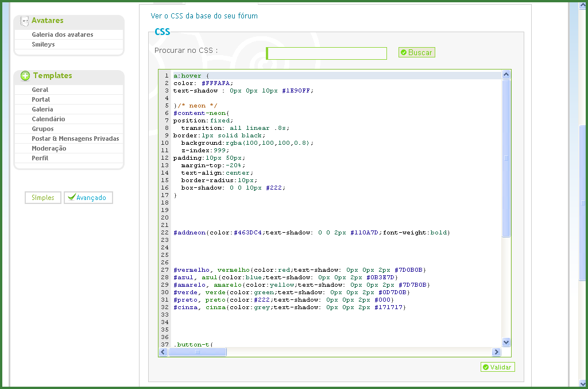Viewport: 588px width, 389px height.
Task: Click the CSS editor's horizontal scrollbar thumb
Action: click(x=198, y=352)
